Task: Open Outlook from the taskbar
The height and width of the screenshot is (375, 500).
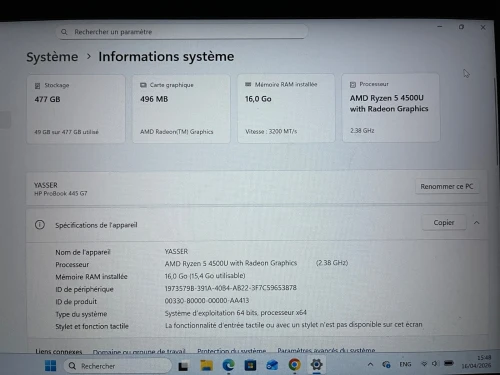Action: (272, 365)
